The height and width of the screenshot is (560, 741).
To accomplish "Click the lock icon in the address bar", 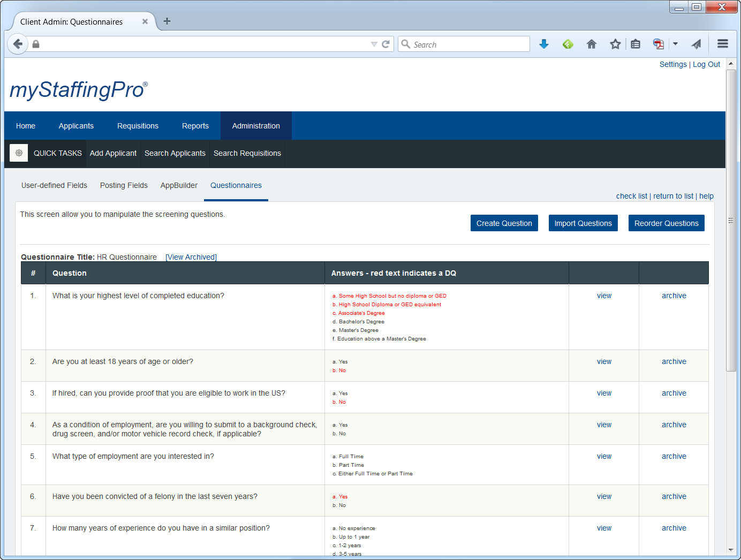I will pyautogui.click(x=35, y=44).
